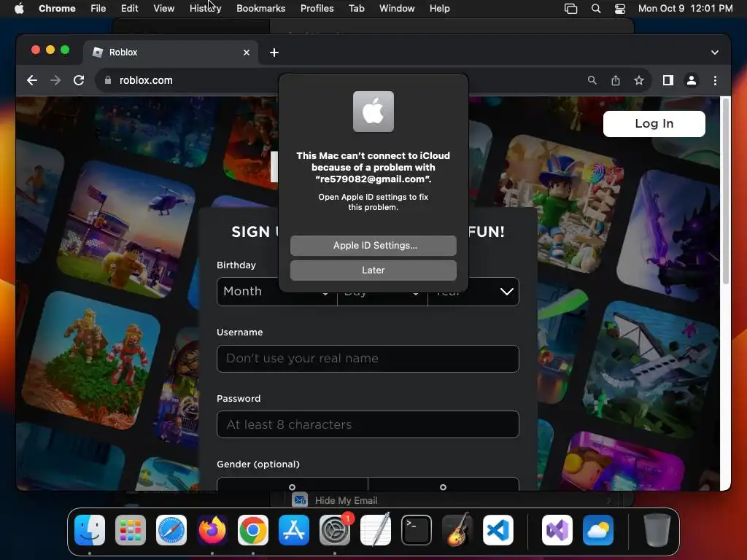This screenshot has width=747, height=560.
Task: Open the Edit menu
Action: tap(129, 8)
